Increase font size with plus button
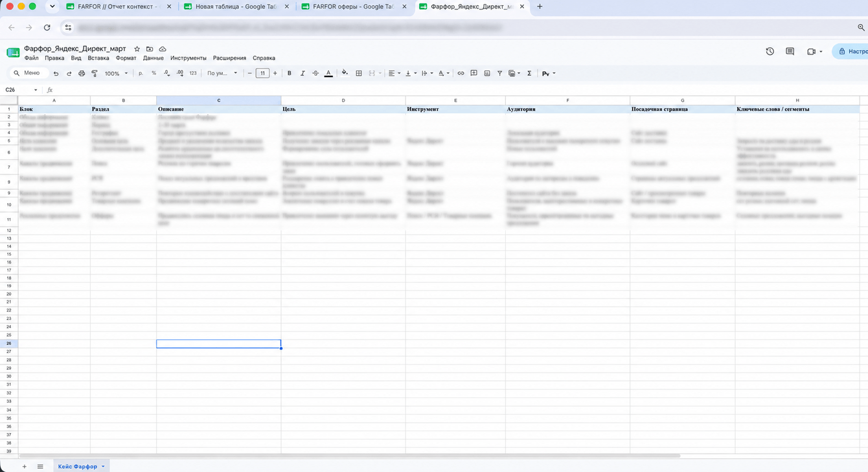Viewport: 868px width, 472px height. 275,73
